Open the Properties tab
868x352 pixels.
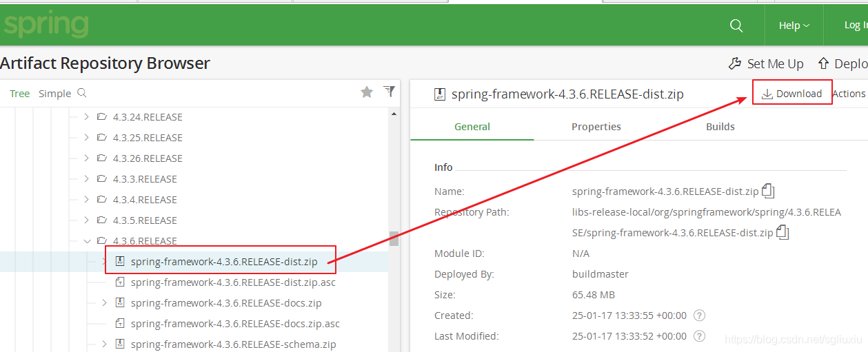(596, 127)
